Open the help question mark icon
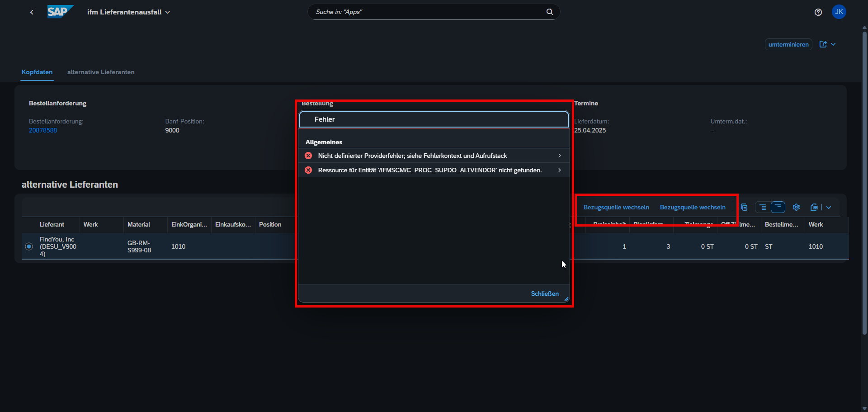868x412 pixels. click(818, 12)
